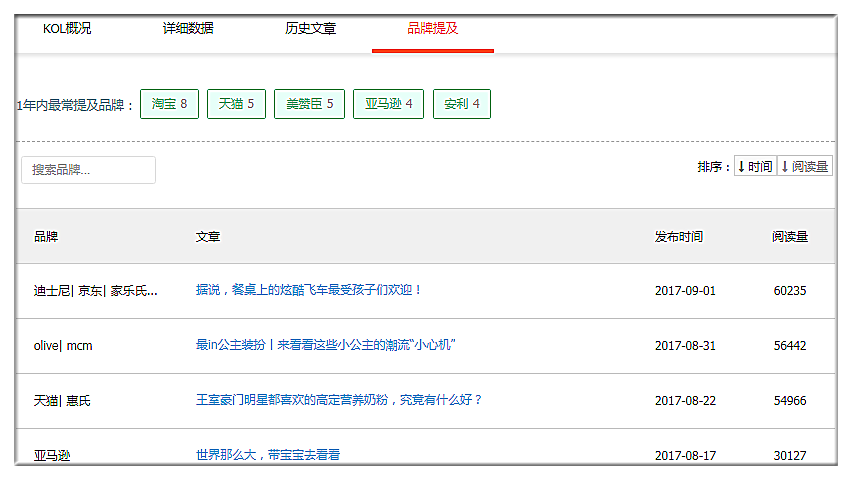Sort the list by 阅读量
The height and width of the screenshot is (480, 852).
click(x=804, y=167)
